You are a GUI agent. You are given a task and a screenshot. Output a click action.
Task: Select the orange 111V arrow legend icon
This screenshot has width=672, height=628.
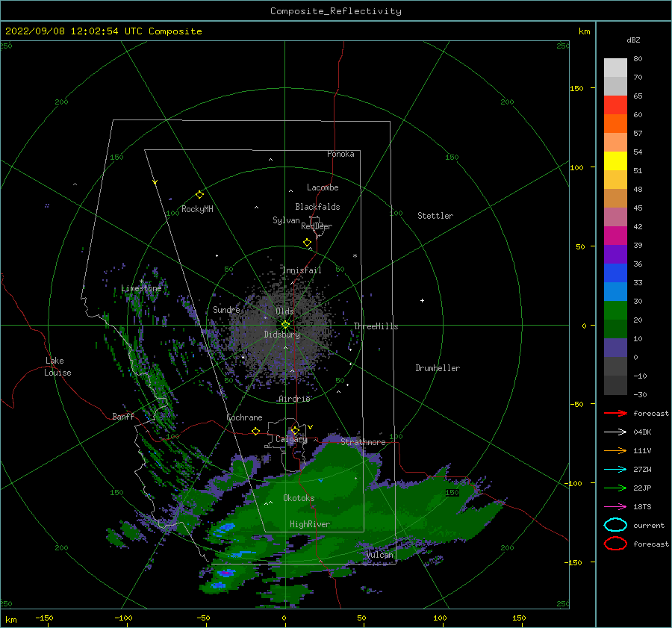coord(615,450)
